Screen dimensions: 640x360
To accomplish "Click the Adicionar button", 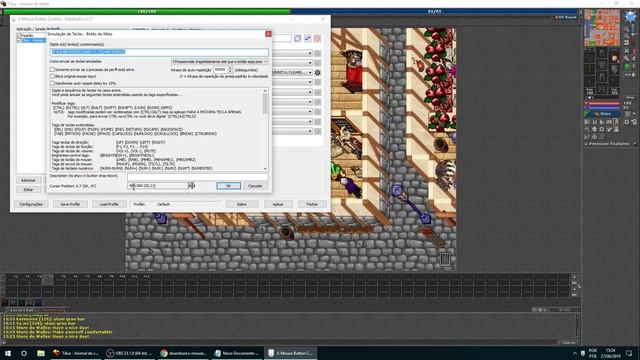I will pos(29,180).
